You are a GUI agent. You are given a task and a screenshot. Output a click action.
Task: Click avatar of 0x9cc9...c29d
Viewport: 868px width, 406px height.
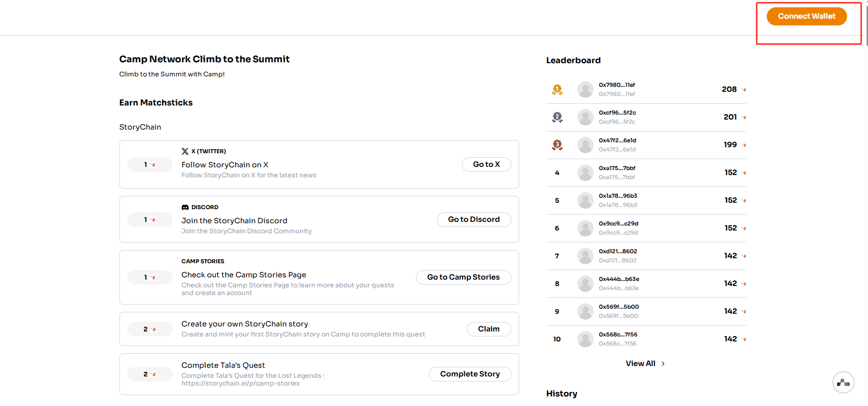coord(585,228)
